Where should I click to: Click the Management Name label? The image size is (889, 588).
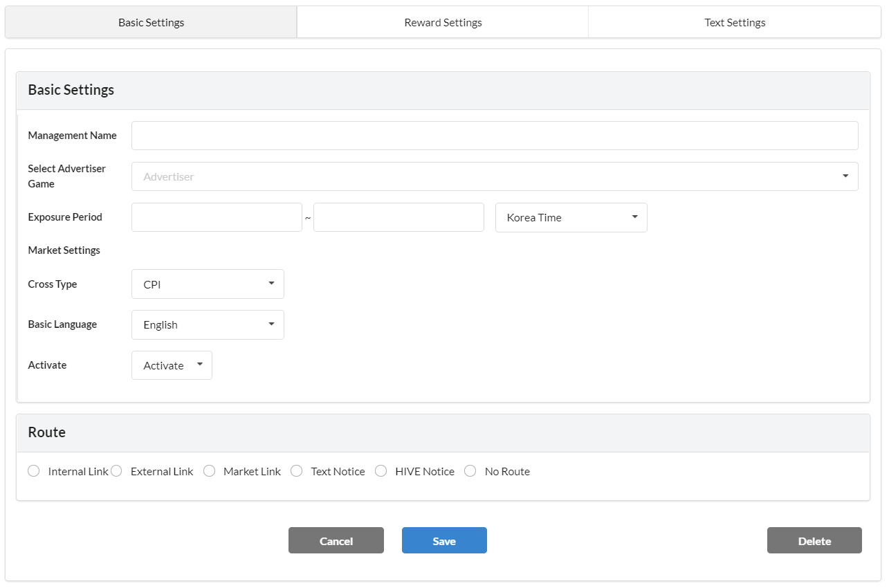point(72,136)
